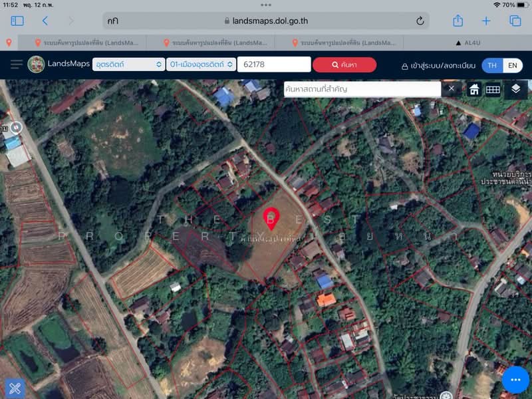Open the เข้าสู่ระบบ/ลงทะเบียน login link
The width and height of the screenshot is (532, 399).
coord(442,65)
